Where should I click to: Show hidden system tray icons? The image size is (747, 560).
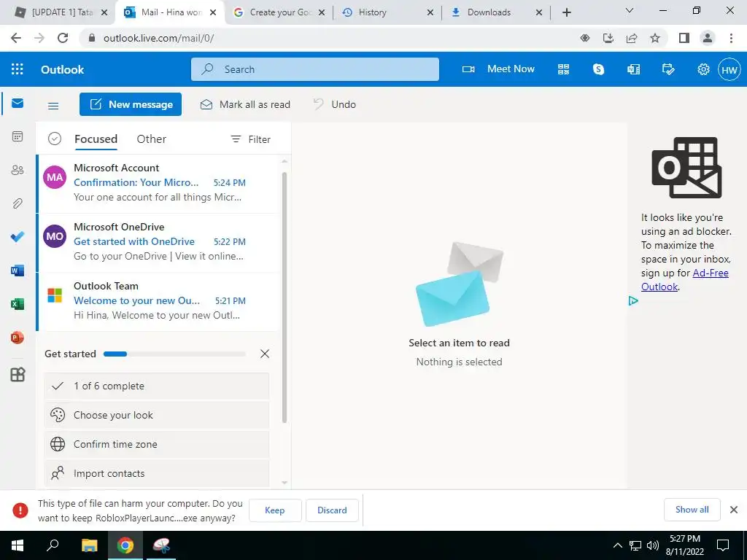coord(617,545)
